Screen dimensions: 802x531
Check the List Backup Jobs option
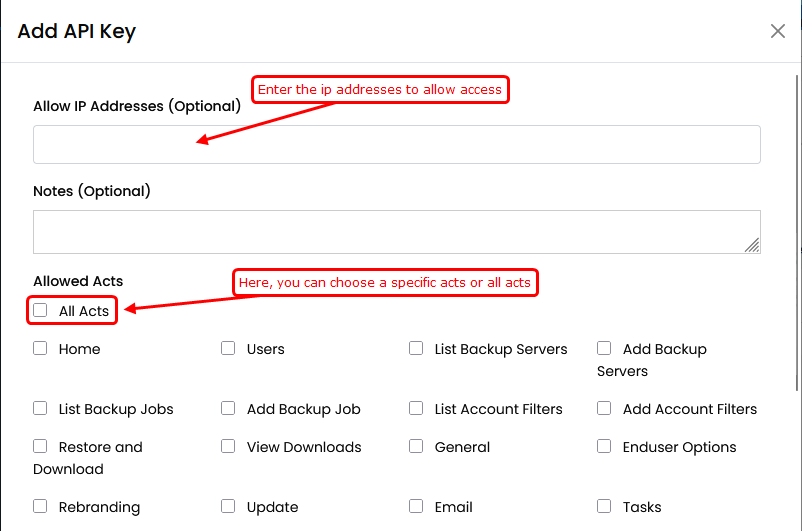point(40,408)
